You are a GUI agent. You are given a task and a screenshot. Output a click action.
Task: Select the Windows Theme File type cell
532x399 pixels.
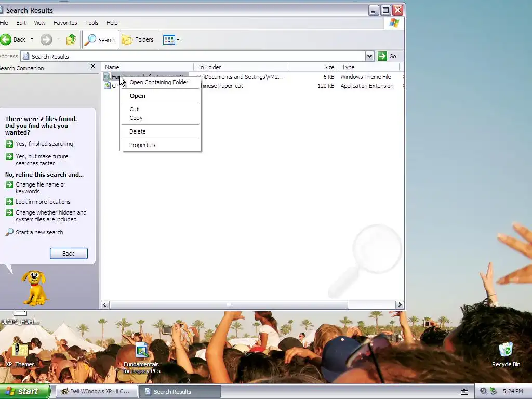pyautogui.click(x=365, y=77)
